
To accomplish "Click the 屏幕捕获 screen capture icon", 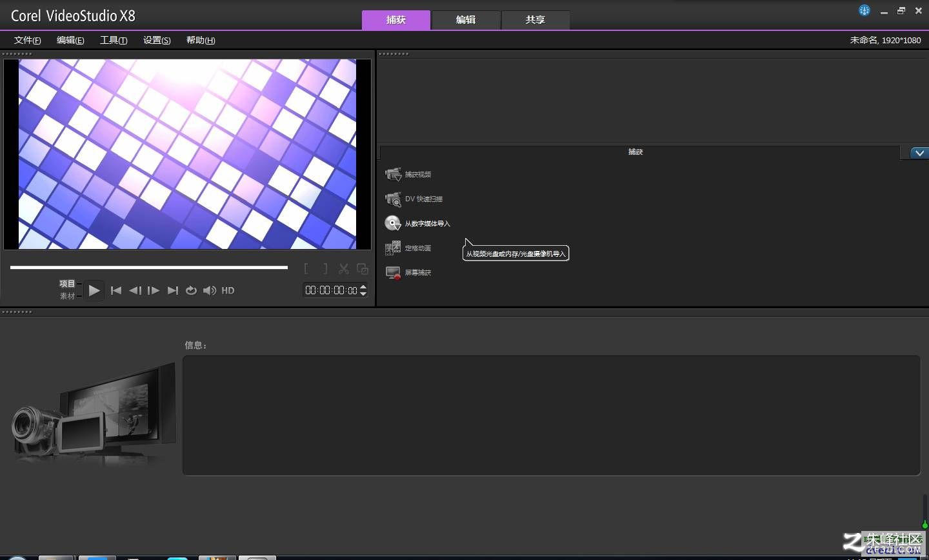I will (393, 272).
